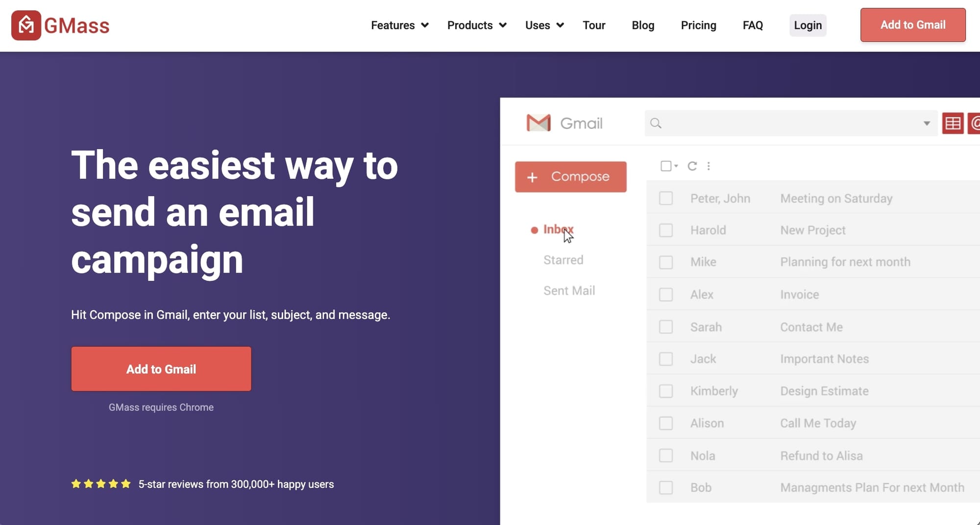Click the Gmail envelope logo
This screenshot has height=525, width=980.
(538, 123)
